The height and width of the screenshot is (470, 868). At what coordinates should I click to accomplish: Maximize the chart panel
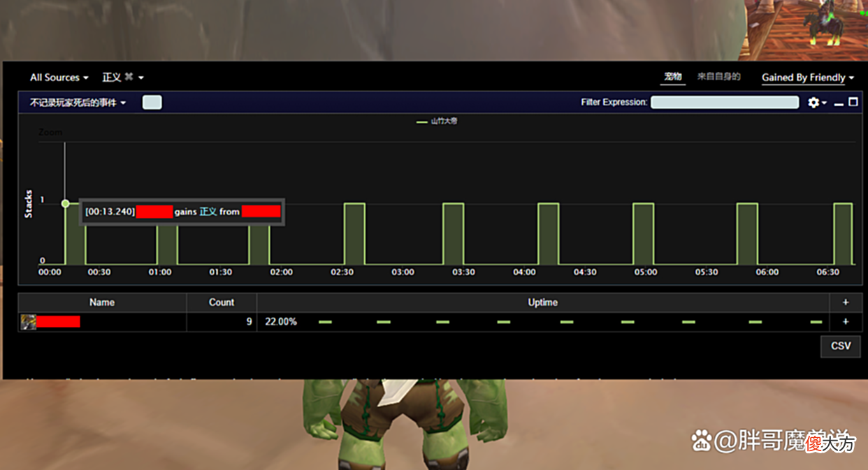tap(853, 102)
